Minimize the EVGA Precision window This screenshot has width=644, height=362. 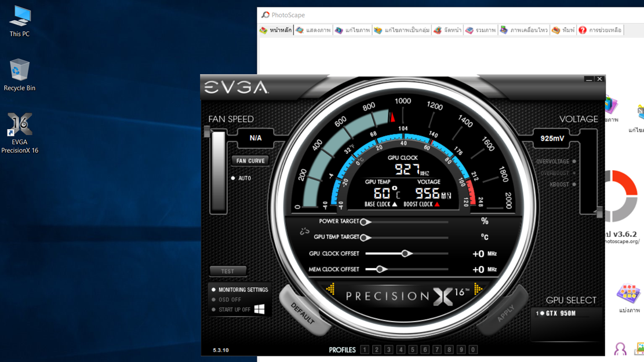coord(588,79)
